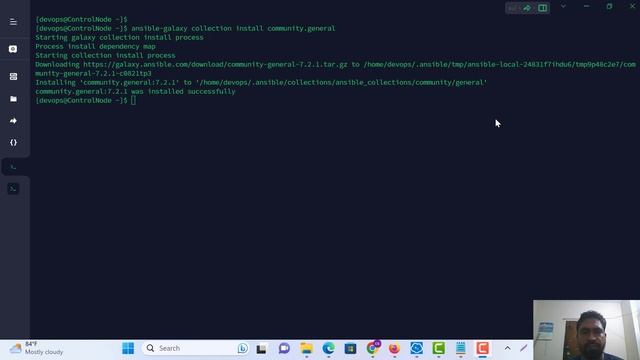Click the terminal prompt cursor line
640x360 pixels.
86,100
